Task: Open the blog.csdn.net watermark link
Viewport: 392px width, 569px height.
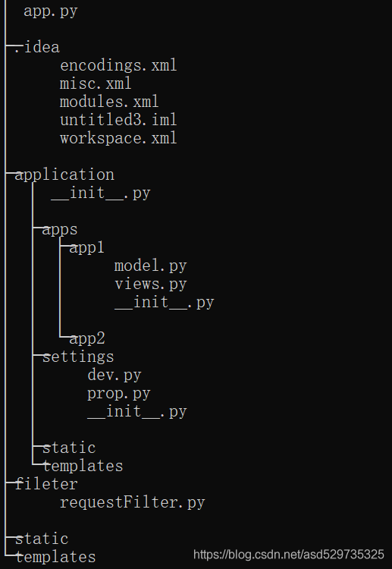Action: (289, 555)
